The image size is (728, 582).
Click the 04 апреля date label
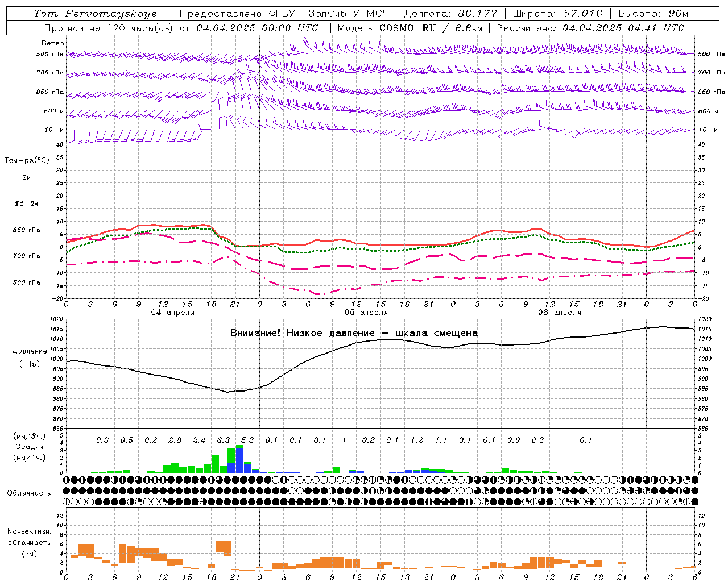172,312
